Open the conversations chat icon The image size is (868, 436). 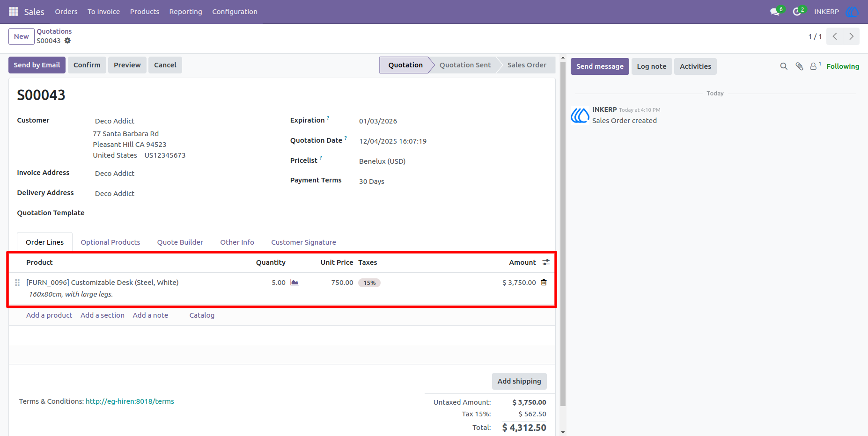(x=775, y=12)
